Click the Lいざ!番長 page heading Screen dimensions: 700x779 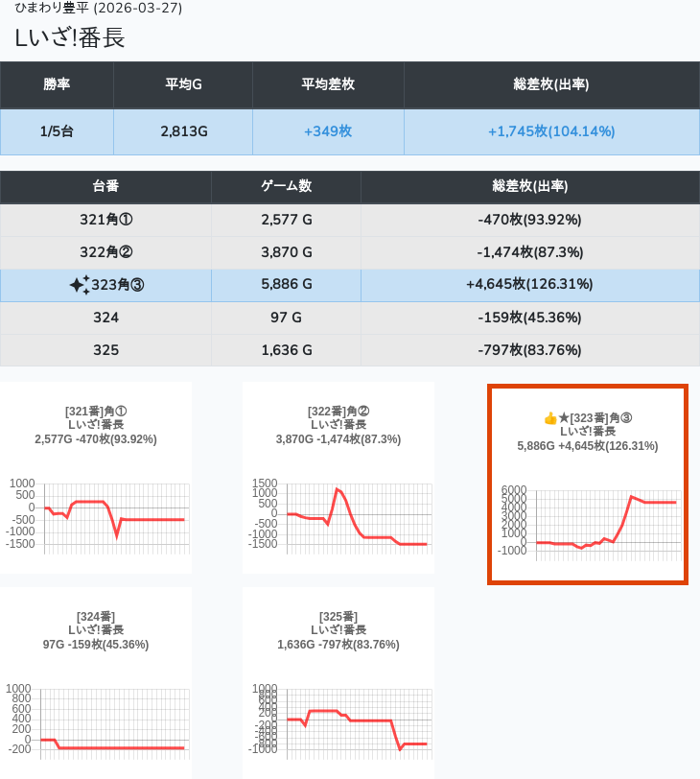pos(70,38)
